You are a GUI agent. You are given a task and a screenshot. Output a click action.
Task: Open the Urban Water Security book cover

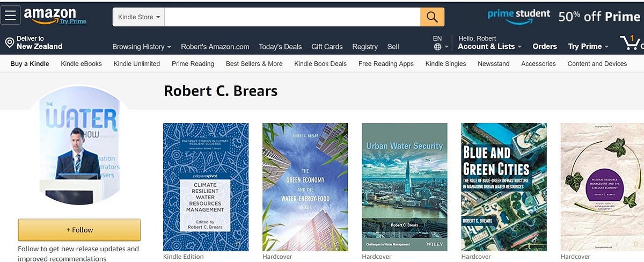click(x=405, y=187)
